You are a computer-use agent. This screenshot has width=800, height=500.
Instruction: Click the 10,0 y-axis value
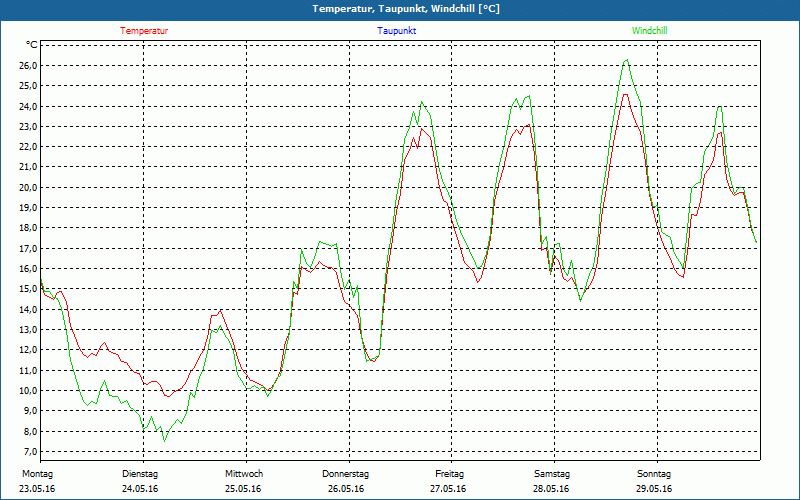tap(29, 391)
